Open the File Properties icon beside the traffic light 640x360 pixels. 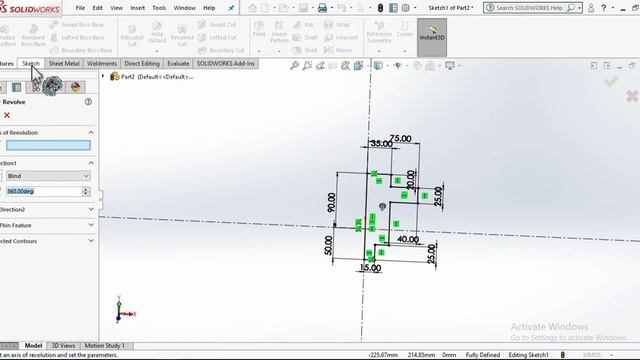(393, 8)
